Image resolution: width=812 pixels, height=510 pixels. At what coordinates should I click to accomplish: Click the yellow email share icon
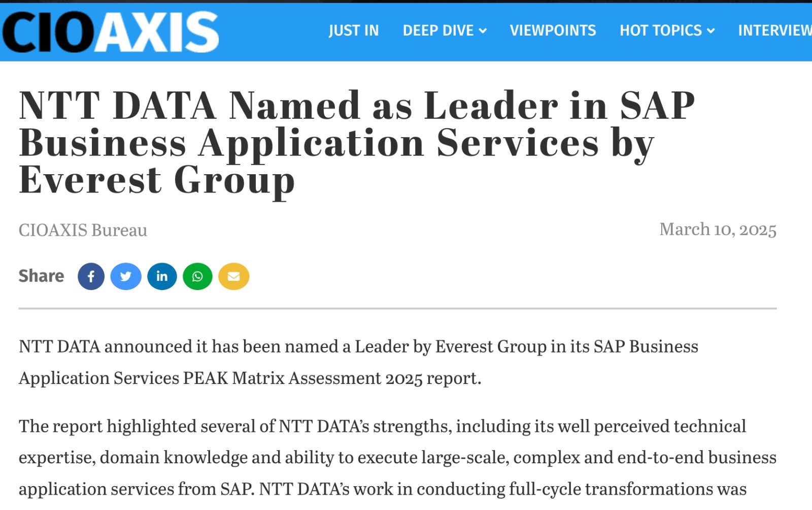tap(233, 276)
